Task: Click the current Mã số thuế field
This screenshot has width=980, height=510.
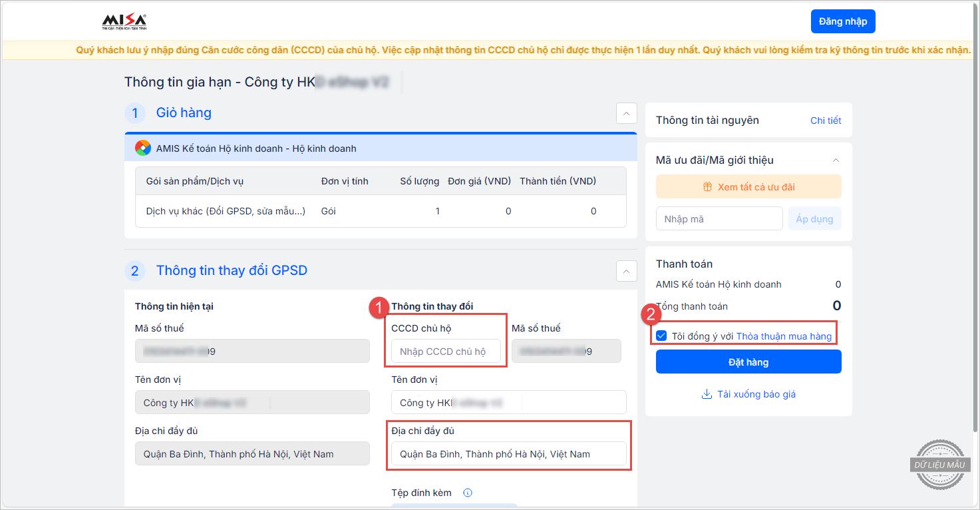Action: [x=252, y=351]
